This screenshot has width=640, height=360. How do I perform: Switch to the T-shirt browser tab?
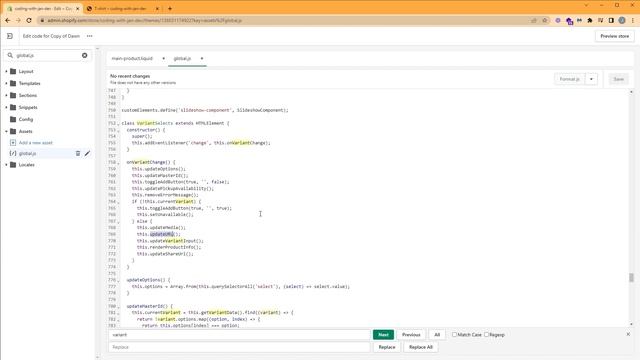[x=120, y=8]
